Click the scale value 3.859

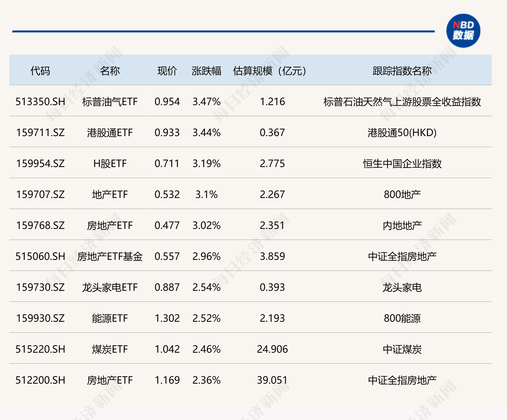point(272,256)
